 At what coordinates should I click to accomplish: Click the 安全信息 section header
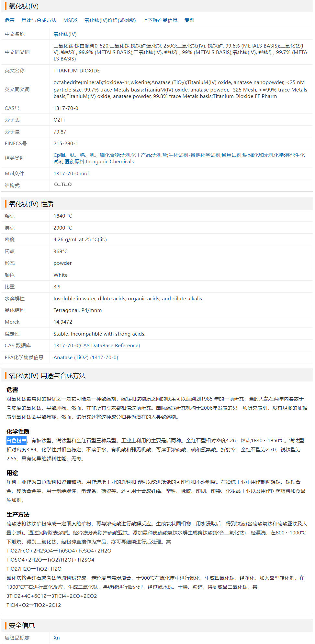pos(22,626)
